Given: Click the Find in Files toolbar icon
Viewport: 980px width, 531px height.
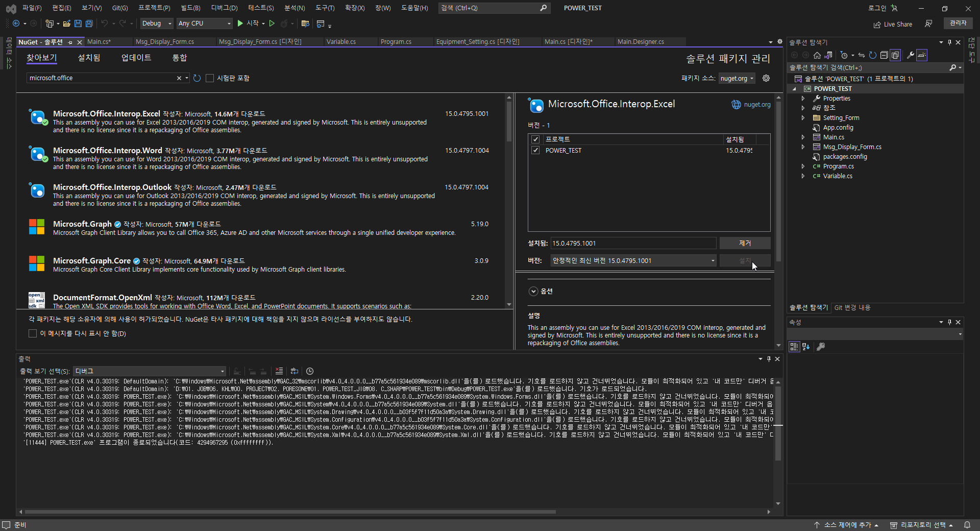Looking at the screenshot, I should tap(305, 23).
